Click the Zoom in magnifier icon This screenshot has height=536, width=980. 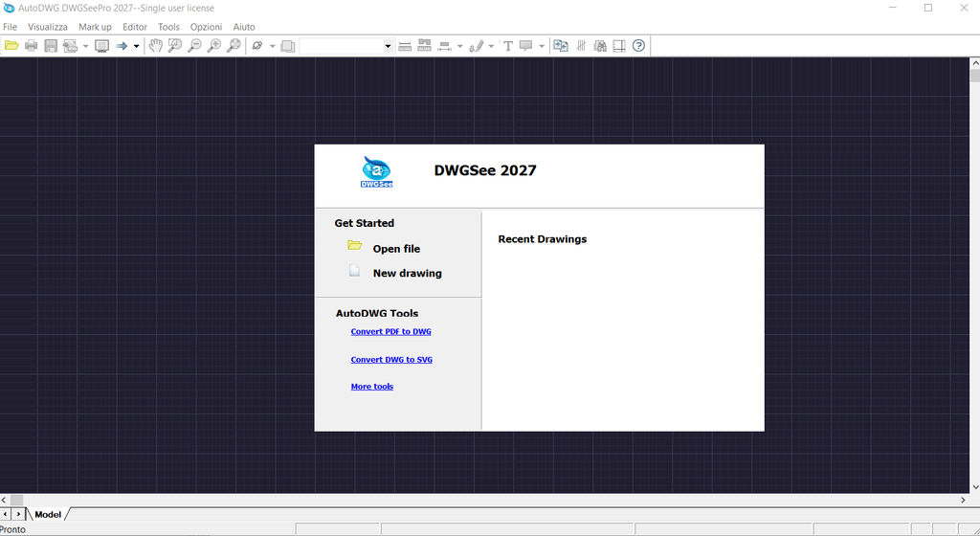click(x=214, y=46)
